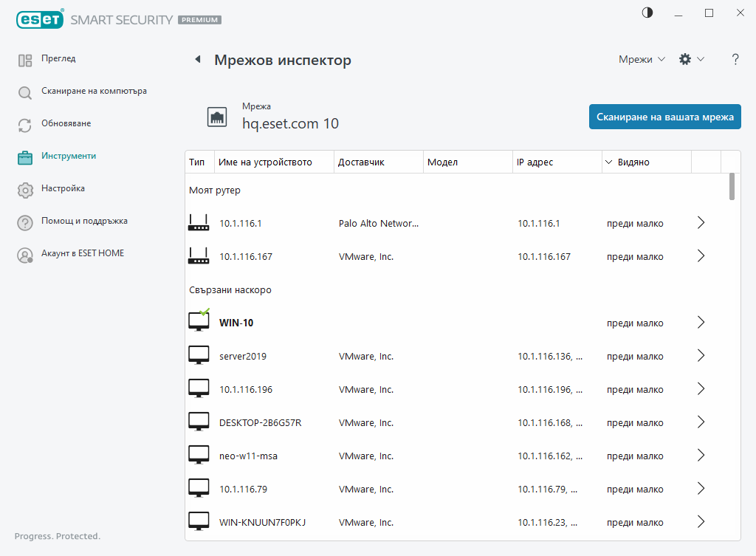
Task: Open Сканиране на компютъра section
Action: (94, 91)
